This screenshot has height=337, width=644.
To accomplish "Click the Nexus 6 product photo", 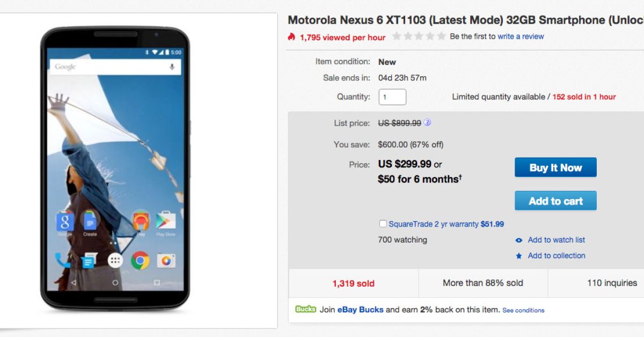I will coord(115,169).
